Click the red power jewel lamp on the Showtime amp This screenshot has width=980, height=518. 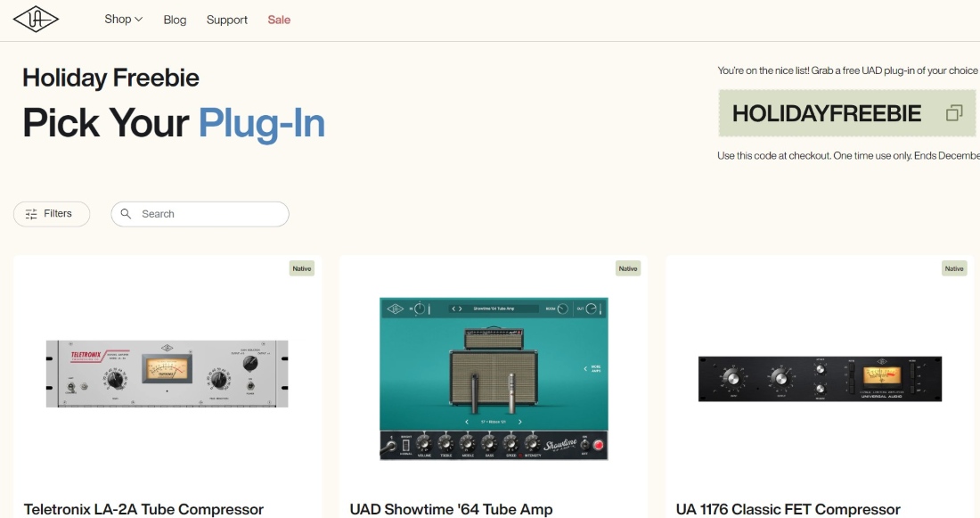click(x=599, y=446)
